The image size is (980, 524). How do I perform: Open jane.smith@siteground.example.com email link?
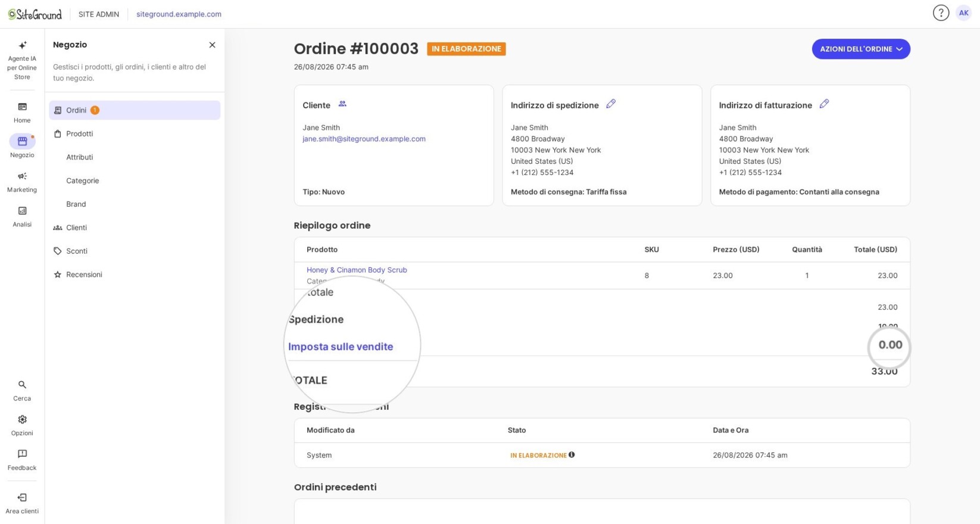[x=364, y=139]
